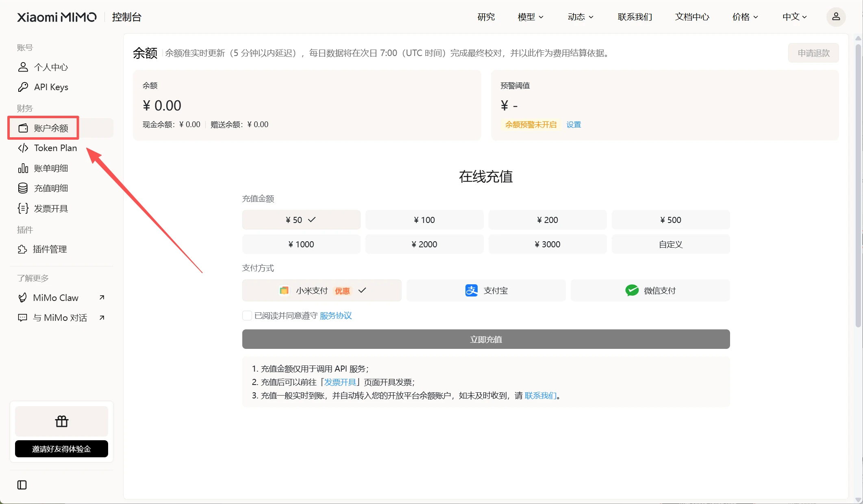This screenshot has height=504, width=863.
Task: Open the 研究 nav item
Action: (x=486, y=17)
